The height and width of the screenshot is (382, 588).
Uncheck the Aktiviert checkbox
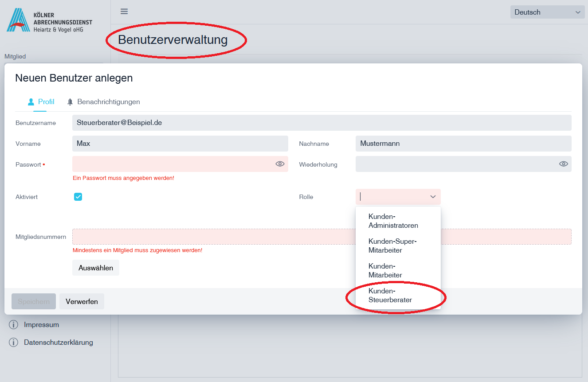[78, 197]
